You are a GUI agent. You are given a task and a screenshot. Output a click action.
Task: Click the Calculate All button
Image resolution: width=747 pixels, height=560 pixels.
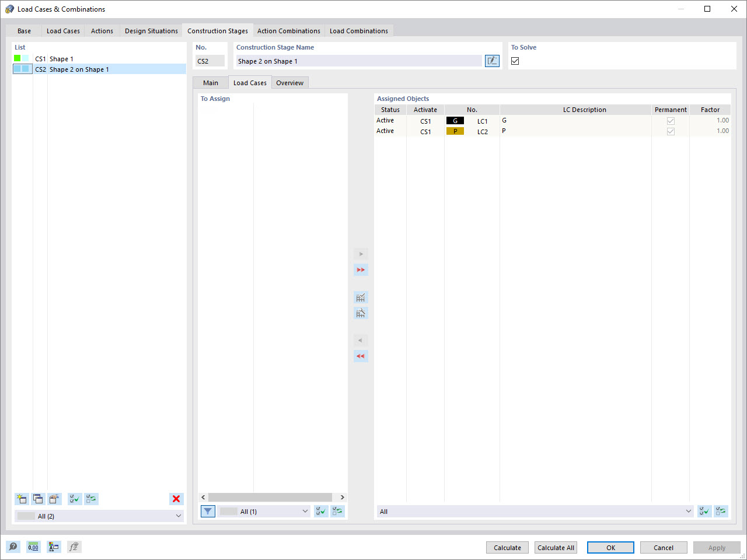click(x=556, y=547)
